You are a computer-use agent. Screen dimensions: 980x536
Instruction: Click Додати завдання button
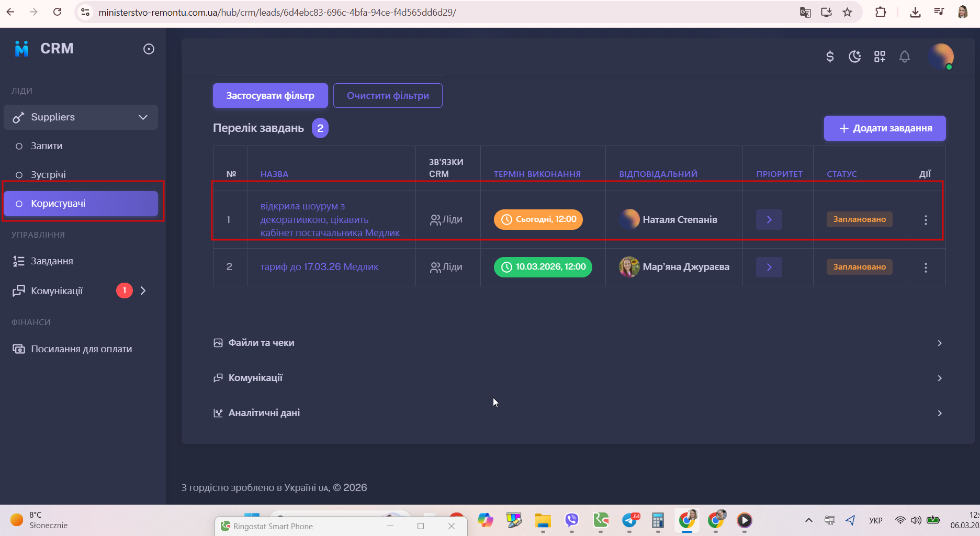[885, 128]
